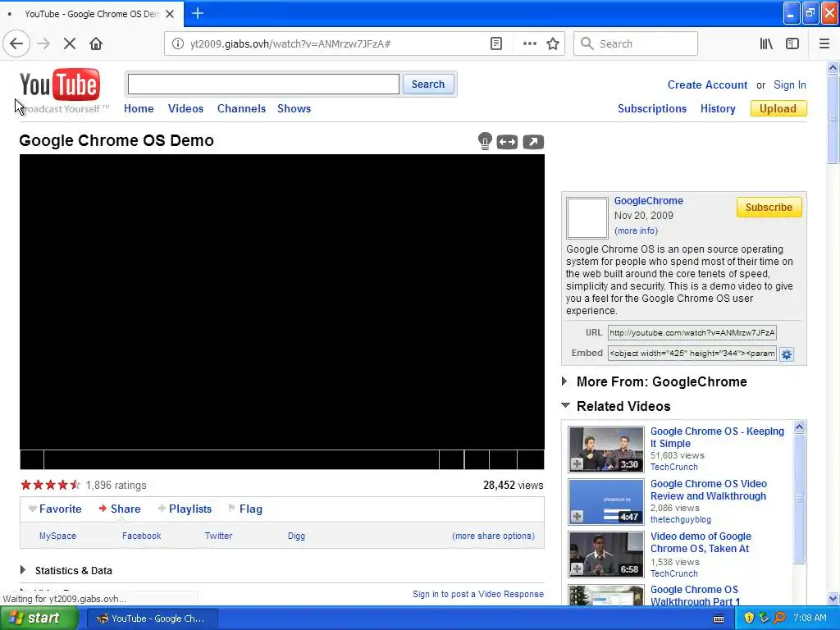Click the yellow Upload button
The height and width of the screenshot is (630, 840).
778,109
